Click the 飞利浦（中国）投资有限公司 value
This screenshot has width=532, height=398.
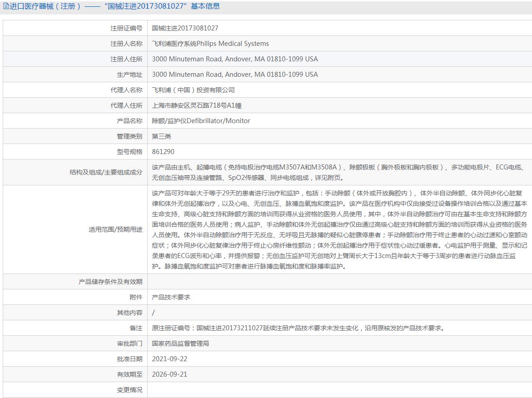point(194,90)
